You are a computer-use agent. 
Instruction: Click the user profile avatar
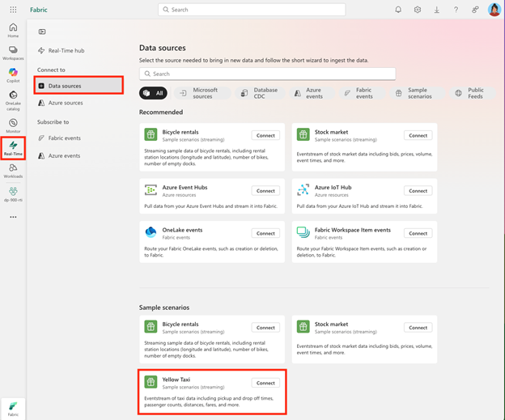(494, 10)
